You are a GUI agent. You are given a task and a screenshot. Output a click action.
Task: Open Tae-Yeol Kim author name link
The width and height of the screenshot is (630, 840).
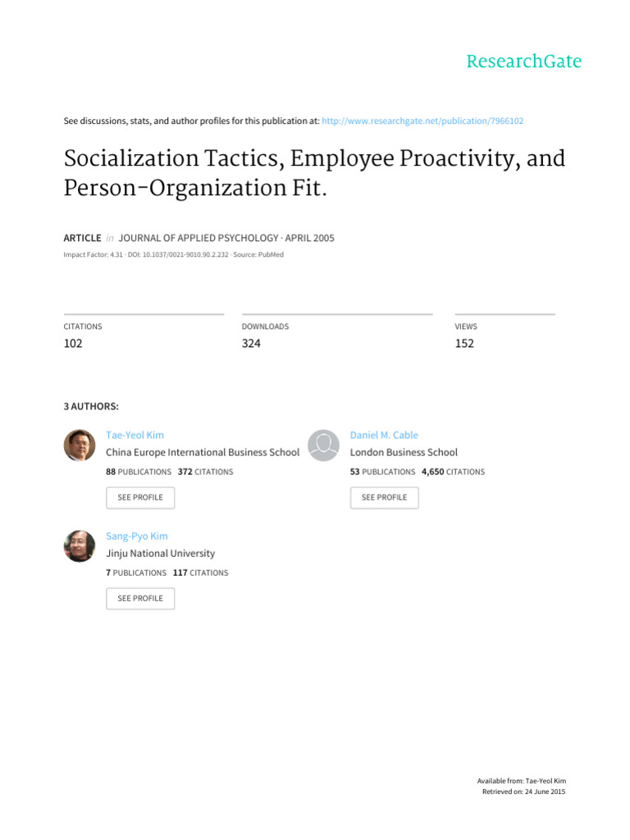pos(135,435)
